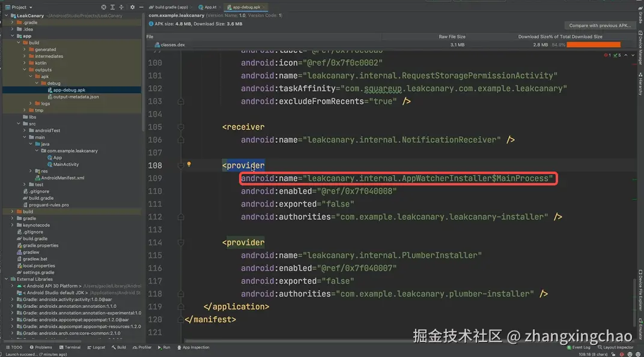
Task: Click Raw File Size column header
Action: (x=452, y=37)
